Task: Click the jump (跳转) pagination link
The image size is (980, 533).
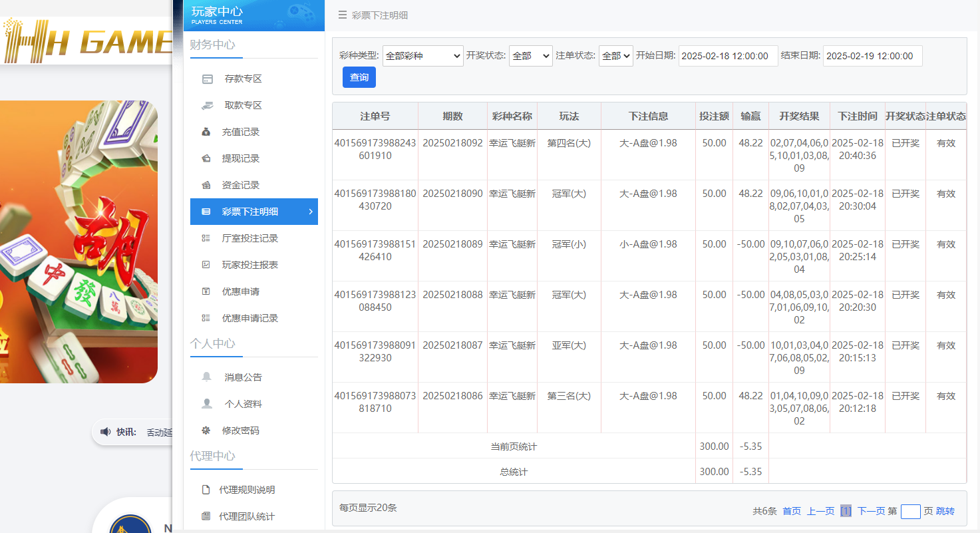Action: (945, 511)
